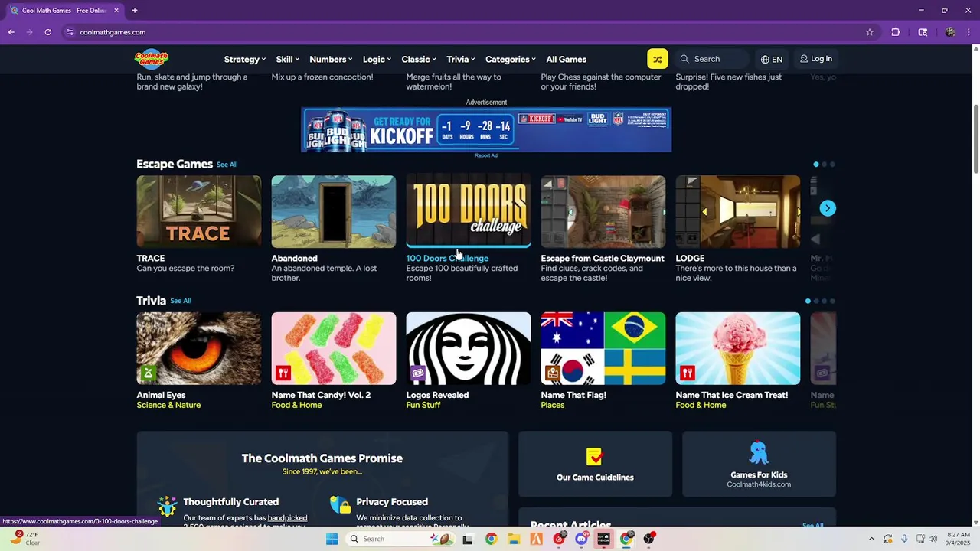Screen dimensions: 980x551
Task: Select first Trivia carousel page dot
Action: click(x=808, y=301)
